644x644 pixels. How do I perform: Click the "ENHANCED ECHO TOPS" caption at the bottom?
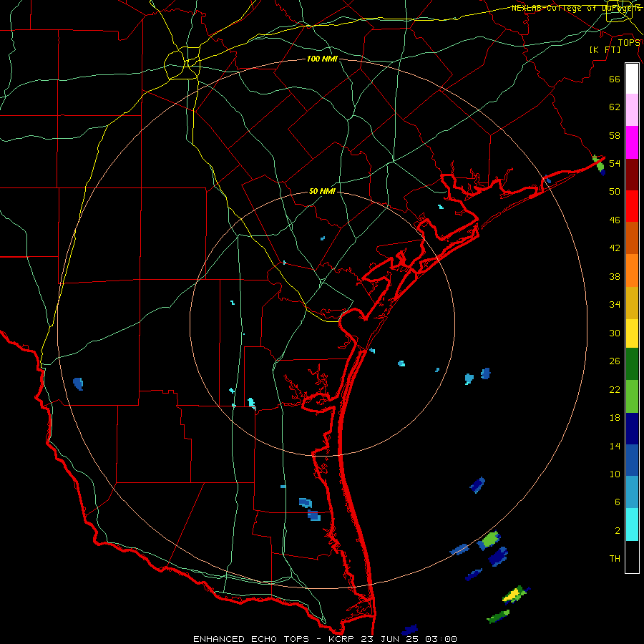click(251, 639)
